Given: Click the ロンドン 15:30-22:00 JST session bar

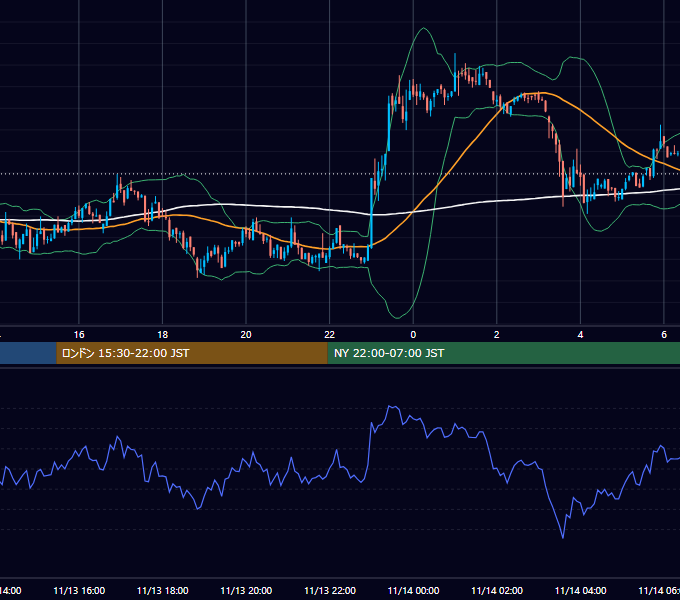Looking at the screenshot, I should [x=192, y=353].
